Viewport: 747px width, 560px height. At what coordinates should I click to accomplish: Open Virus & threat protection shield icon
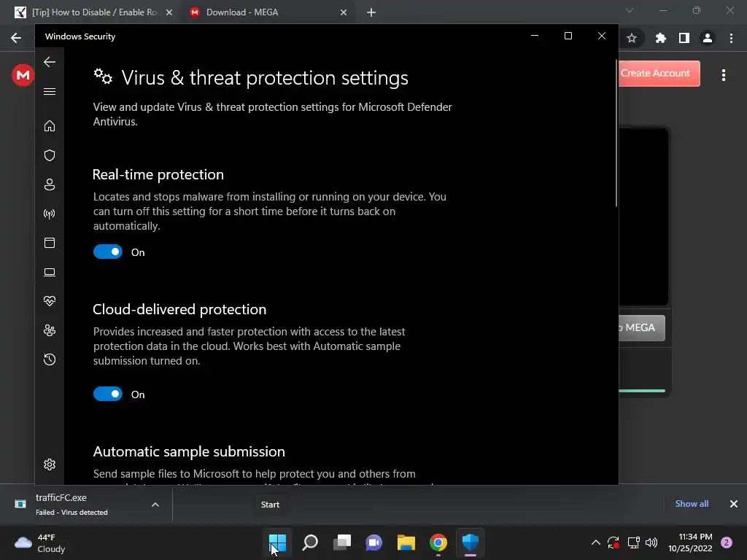pyautogui.click(x=50, y=155)
